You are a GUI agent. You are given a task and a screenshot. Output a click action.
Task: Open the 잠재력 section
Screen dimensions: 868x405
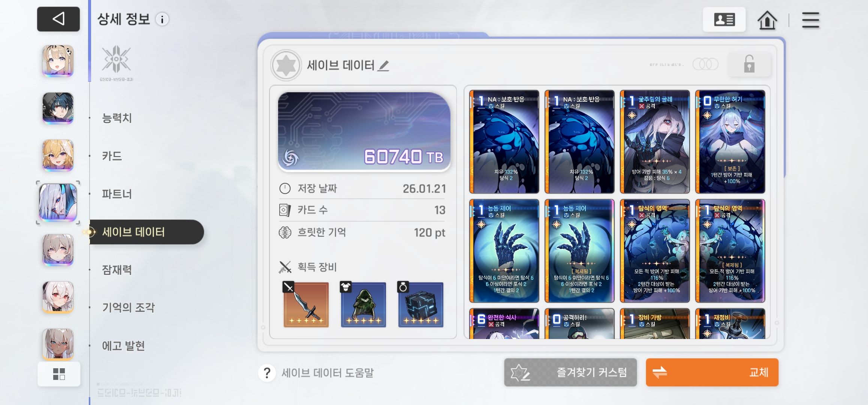point(117,270)
